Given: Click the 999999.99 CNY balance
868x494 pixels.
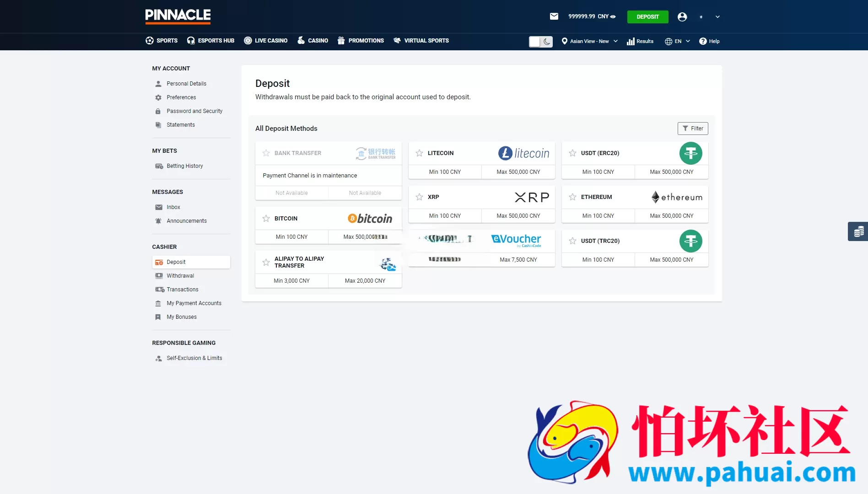Looking at the screenshot, I should coord(588,16).
